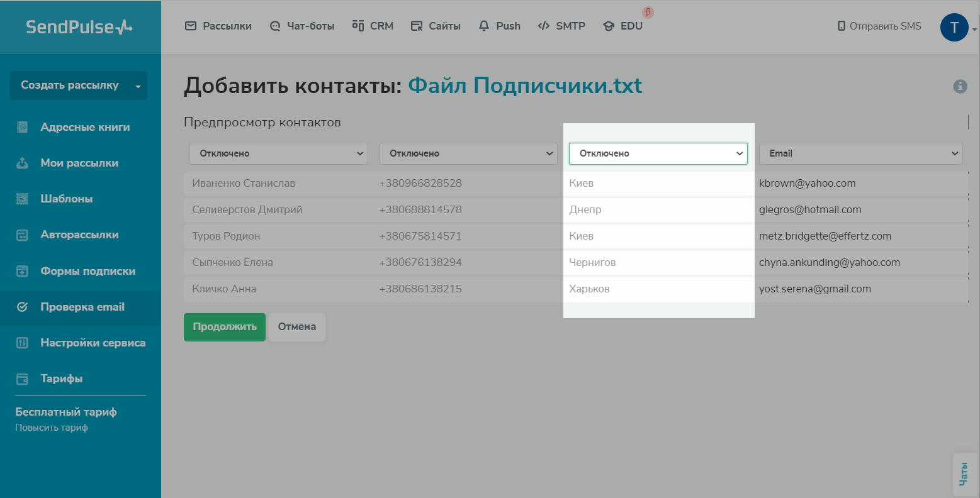980x498 pixels.
Task: Click the Service settings sidebar icon
Action: click(22, 343)
